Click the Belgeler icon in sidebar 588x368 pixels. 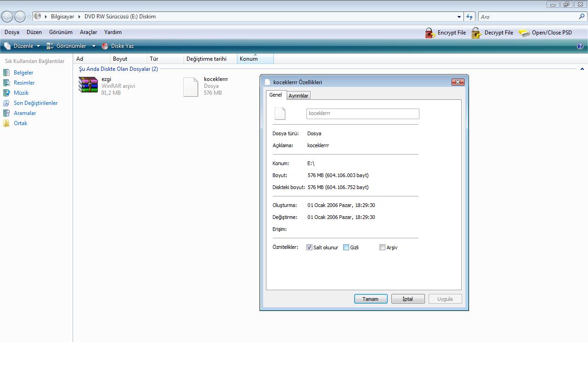pos(6,73)
